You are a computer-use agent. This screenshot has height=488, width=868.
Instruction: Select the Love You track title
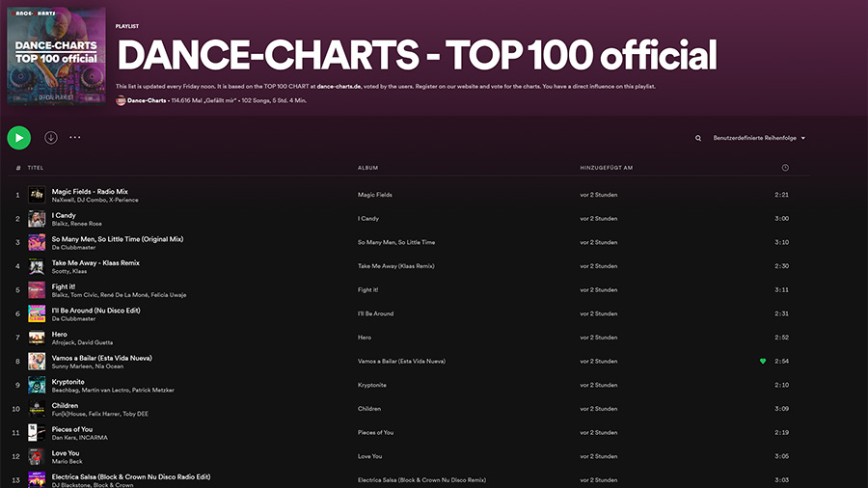point(66,453)
